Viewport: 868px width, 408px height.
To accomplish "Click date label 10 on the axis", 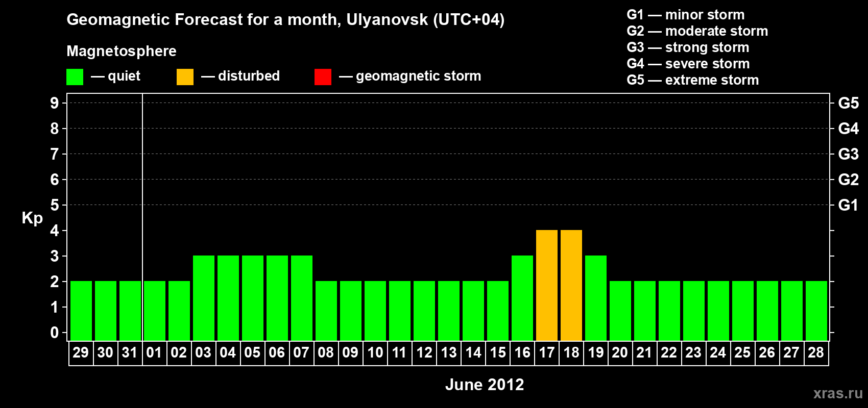I will click(375, 352).
